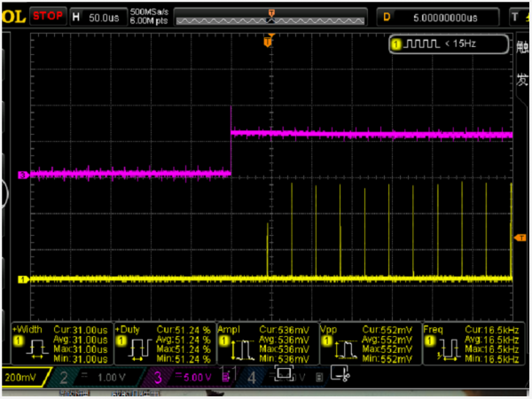Toggle channel 2 1.00 V label
This screenshot has height=399, width=532.
[x=93, y=376]
